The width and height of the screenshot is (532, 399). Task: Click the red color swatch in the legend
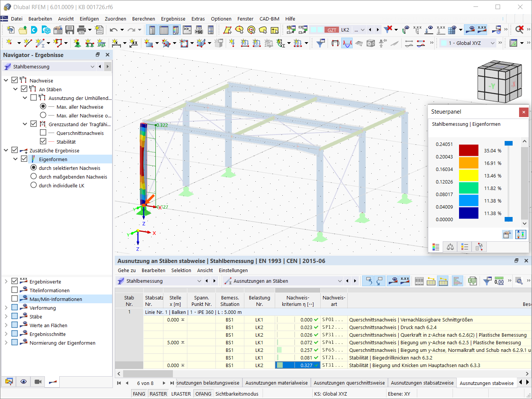click(x=469, y=150)
